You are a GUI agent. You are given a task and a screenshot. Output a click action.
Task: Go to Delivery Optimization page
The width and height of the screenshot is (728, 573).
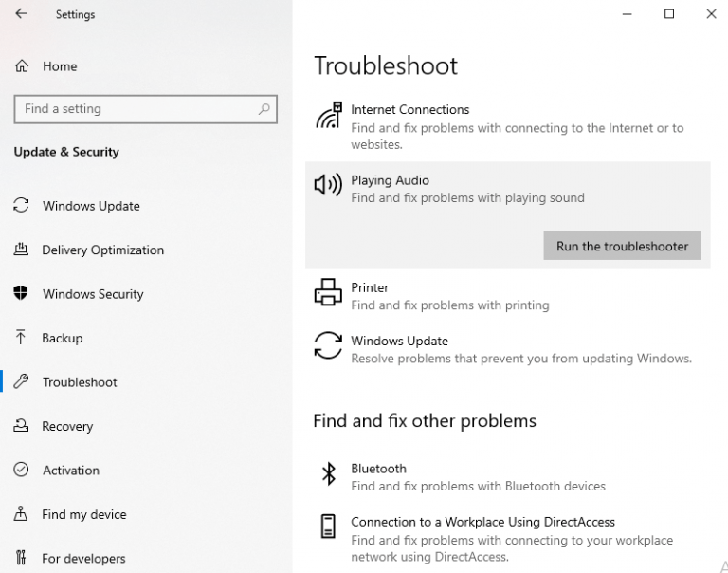(103, 250)
